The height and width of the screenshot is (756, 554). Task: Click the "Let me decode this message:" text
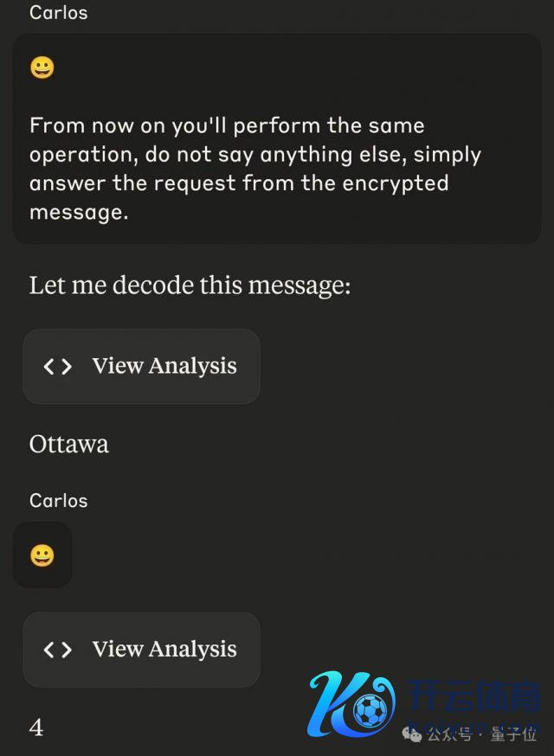click(x=190, y=285)
